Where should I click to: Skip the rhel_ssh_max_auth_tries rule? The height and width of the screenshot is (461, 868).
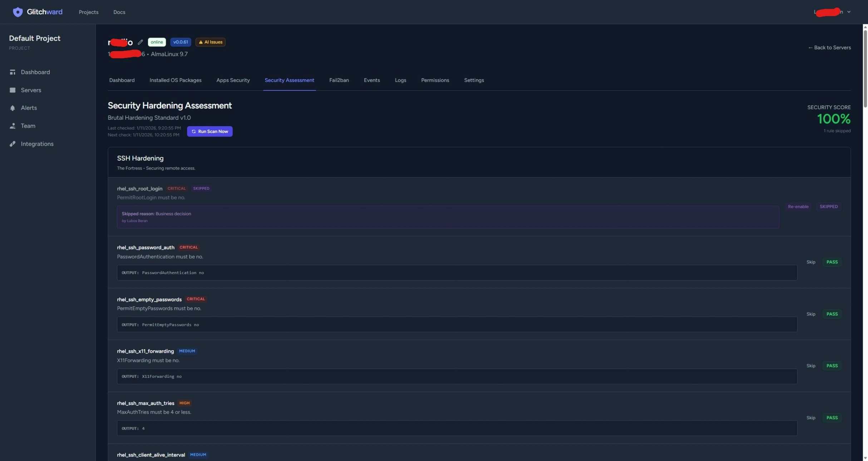(811, 418)
